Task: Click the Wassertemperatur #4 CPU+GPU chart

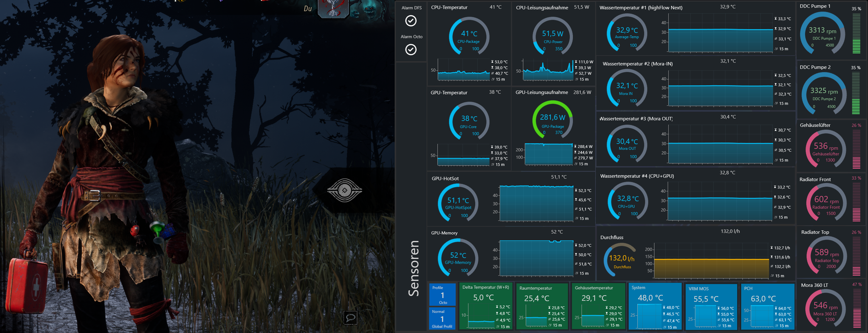Action: (720, 201)
